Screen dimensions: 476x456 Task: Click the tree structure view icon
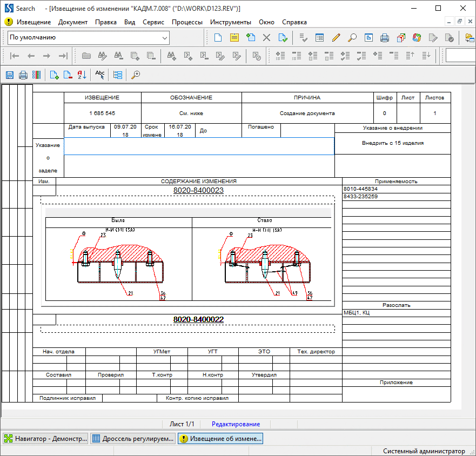click(118, 75)
